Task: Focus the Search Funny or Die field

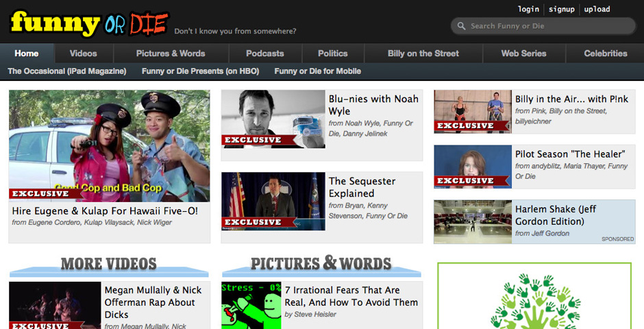Action: [543, 26]
